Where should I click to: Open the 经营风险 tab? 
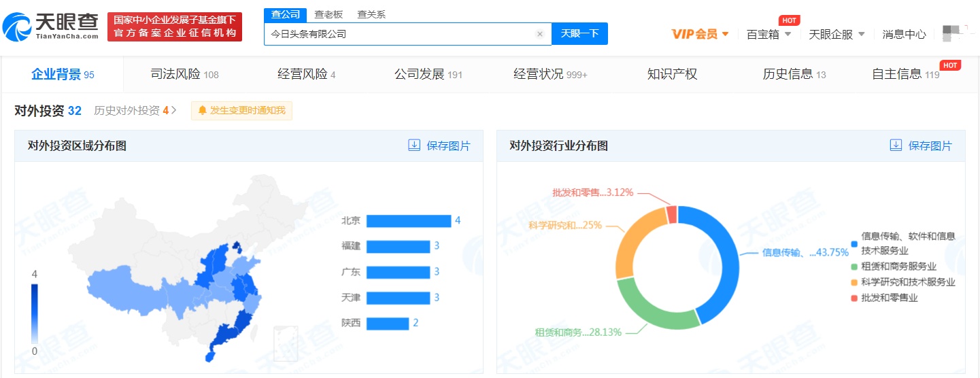[x=307, y=75]
